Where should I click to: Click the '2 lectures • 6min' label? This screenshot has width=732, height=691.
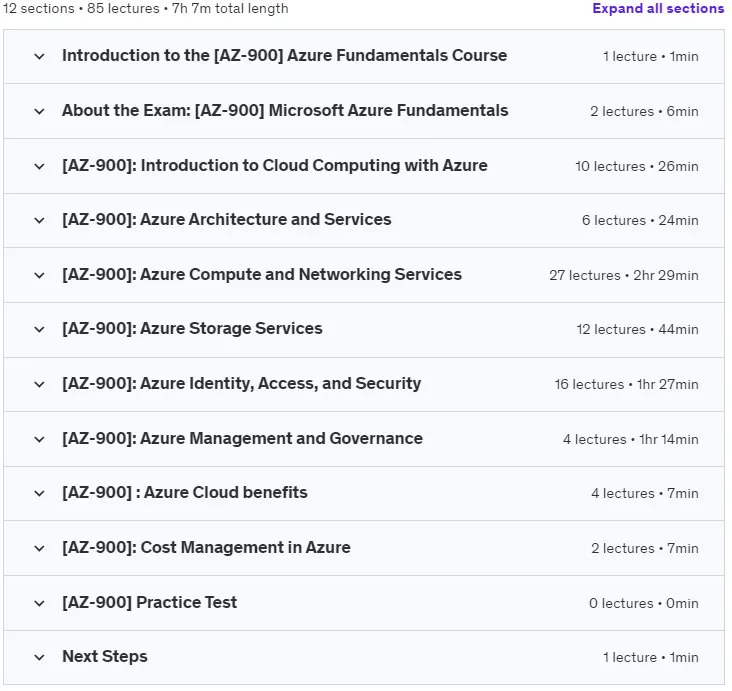point(644,112)
